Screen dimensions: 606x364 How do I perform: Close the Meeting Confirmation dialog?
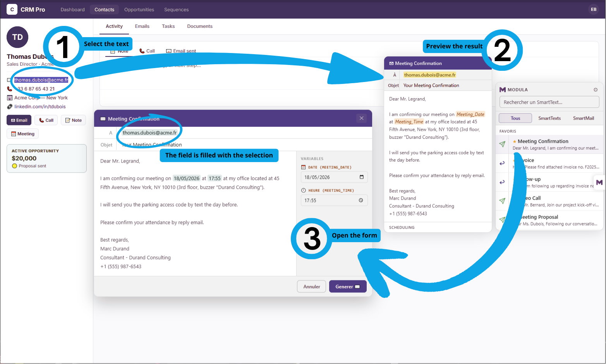pos(362,118)
